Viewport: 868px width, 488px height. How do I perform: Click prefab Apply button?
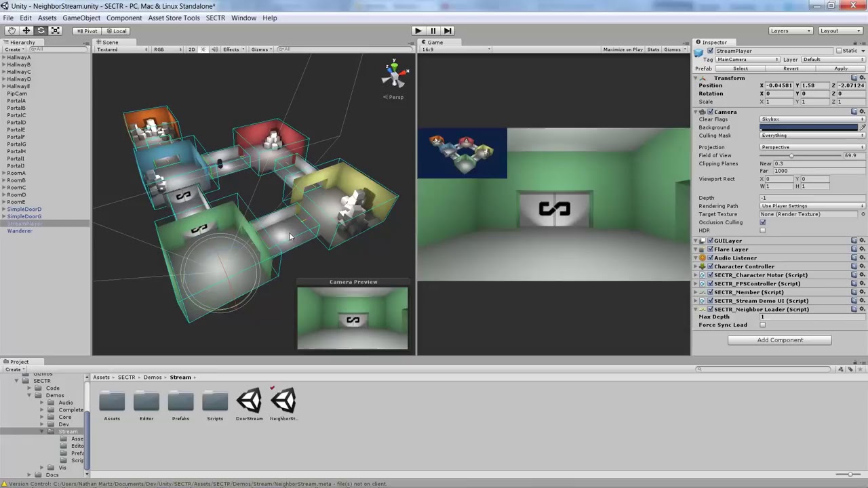tap(841, 68)
